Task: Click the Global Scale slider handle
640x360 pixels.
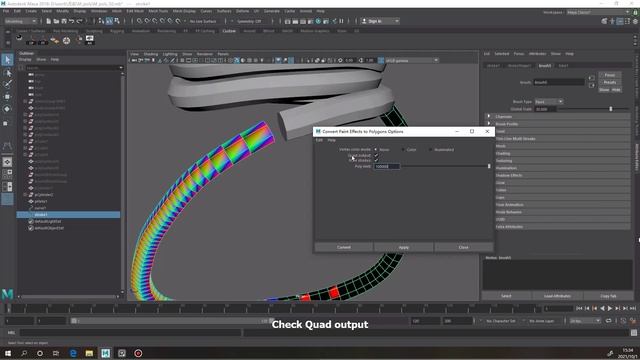Action: point(611,109)
